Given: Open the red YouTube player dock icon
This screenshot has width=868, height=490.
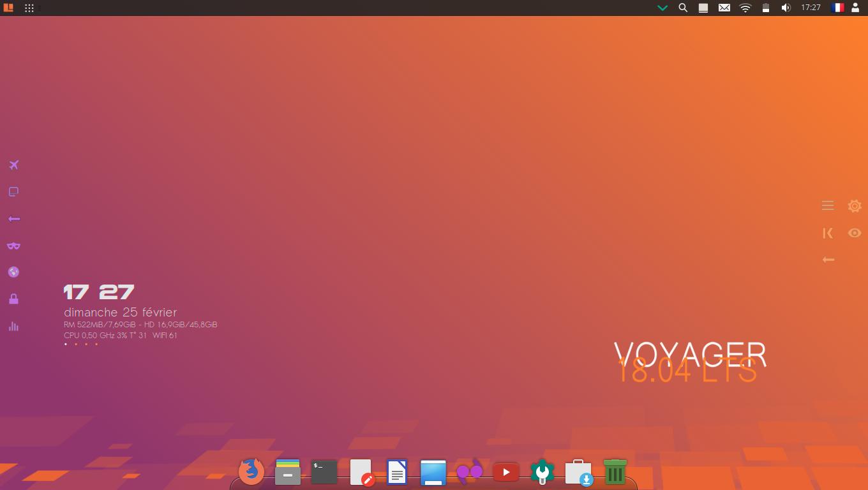Looking at the screenshot, I should 506,472.
